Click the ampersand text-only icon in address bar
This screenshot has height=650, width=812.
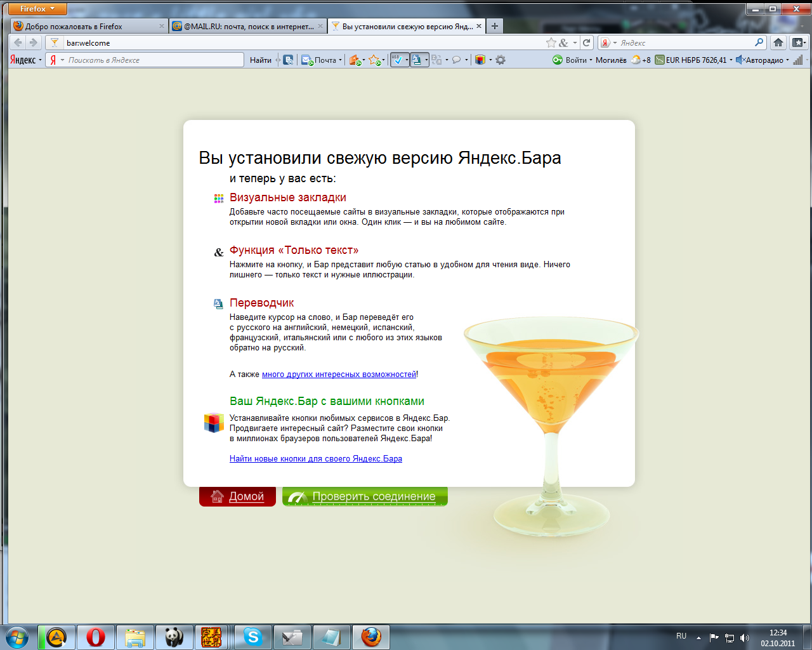(563, 43)
